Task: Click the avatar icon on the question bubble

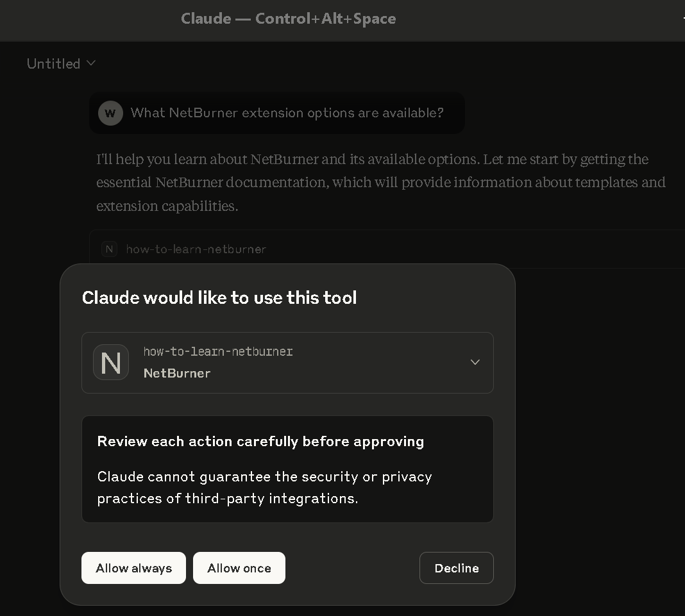Action: [110, 113]
